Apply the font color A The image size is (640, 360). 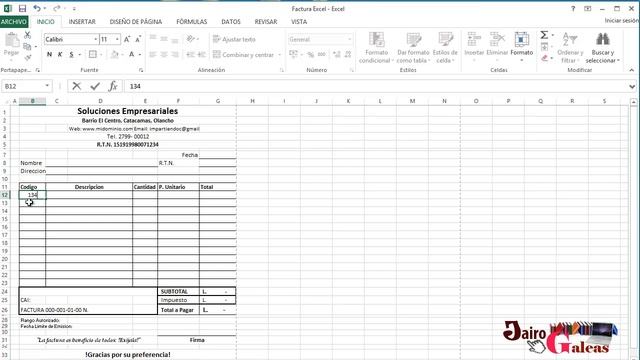131,54
